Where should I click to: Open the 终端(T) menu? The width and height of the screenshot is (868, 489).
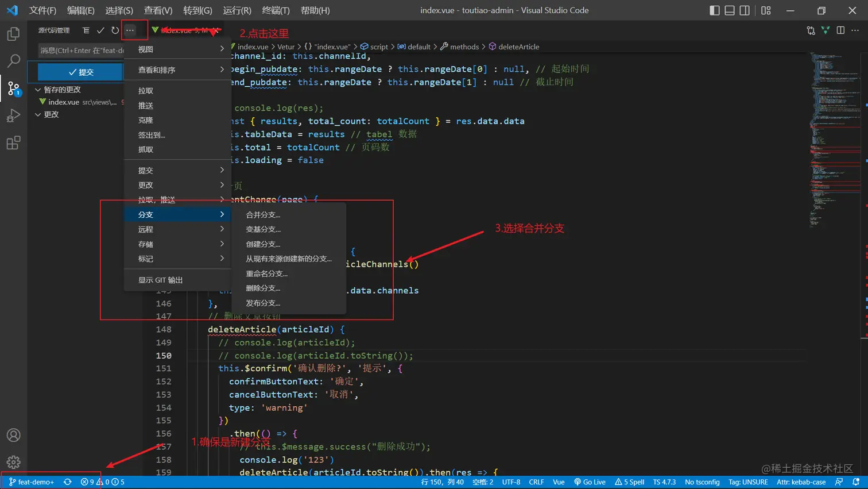276,10
